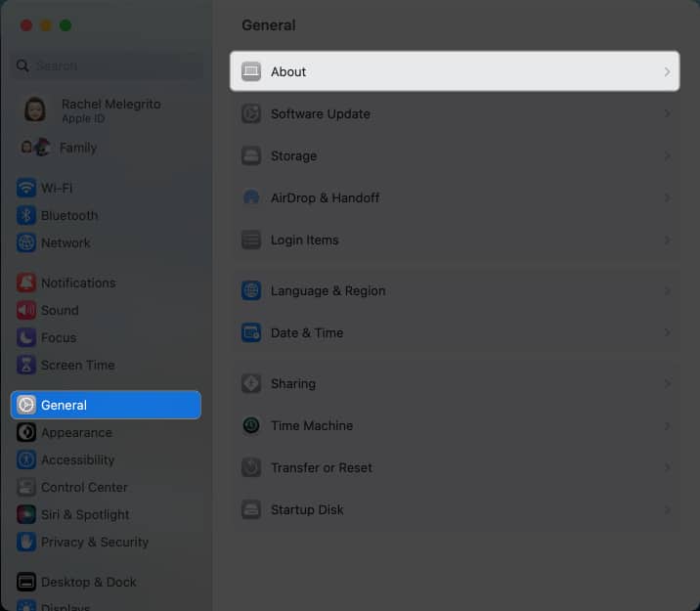Click the Focus moon icon
This screenshot has height=611, width=700.
26,337
